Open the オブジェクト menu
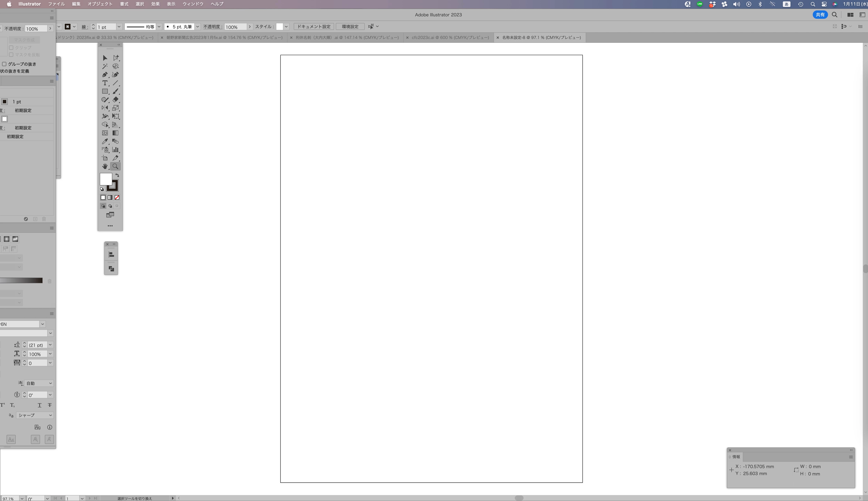Viewport: 868px width, 501px height. (100, 4)
